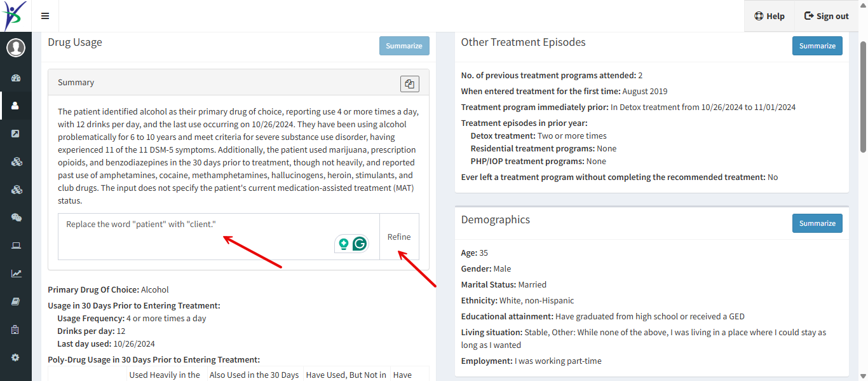Click 'Usage in 30 Days Prior to Entering Treatment' heading
868x381 pixels.
pyautogui.click(x=134, y=306)
